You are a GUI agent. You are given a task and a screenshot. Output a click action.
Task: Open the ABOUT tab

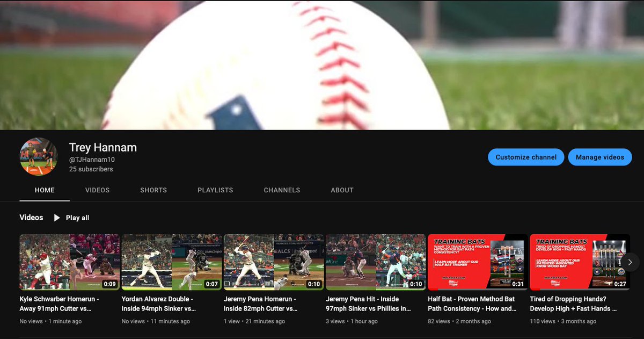click(x=342, y=190)
